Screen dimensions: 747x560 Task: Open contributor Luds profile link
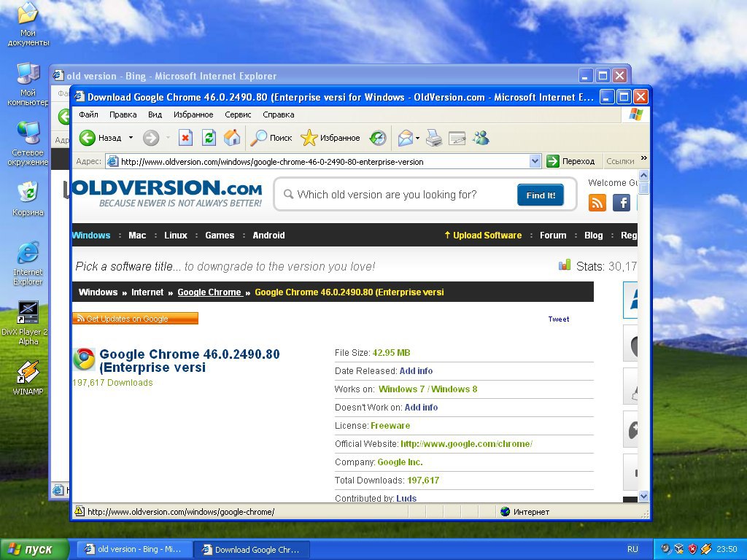pos(406,498)
